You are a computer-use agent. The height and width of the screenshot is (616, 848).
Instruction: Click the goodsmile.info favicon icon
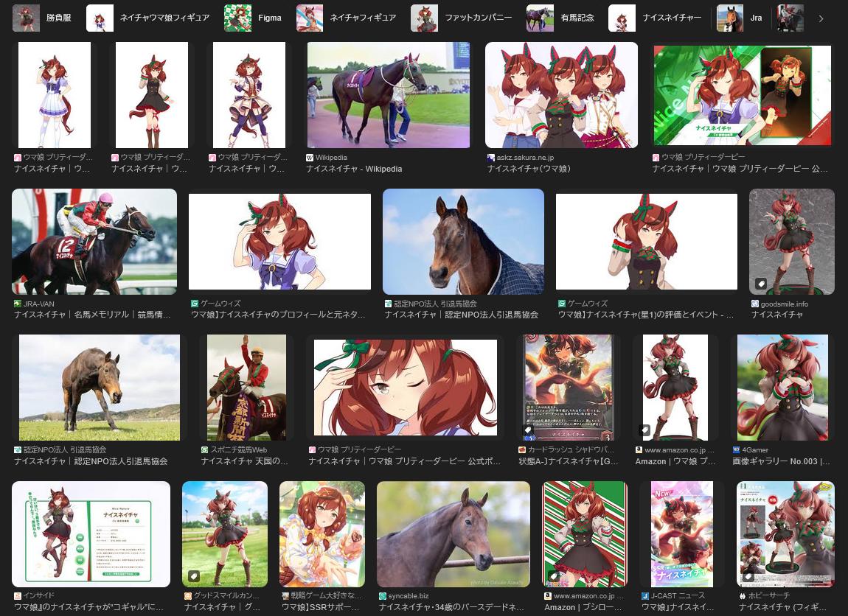[755, 304]
